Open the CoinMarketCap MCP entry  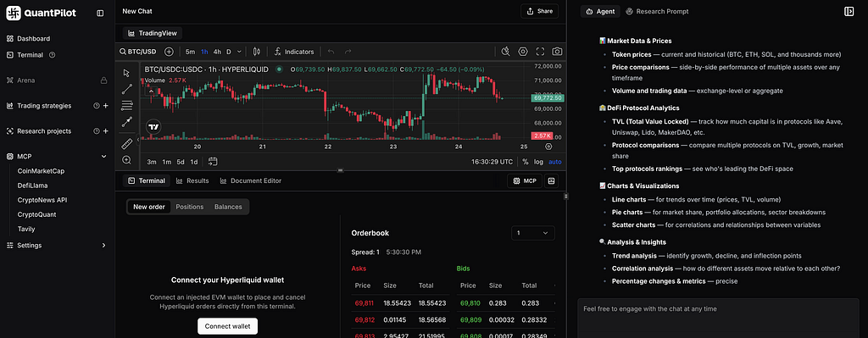(41, 171)
